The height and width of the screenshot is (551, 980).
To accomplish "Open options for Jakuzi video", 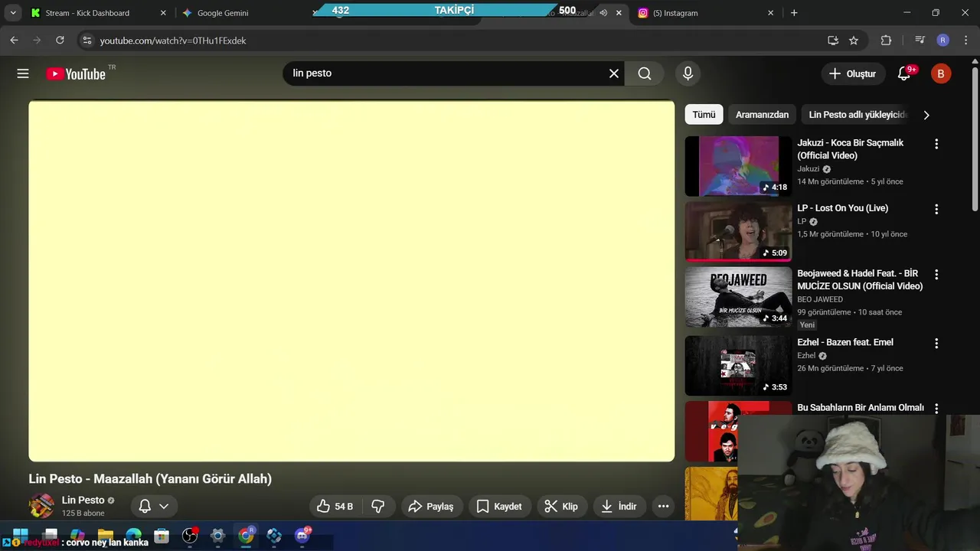I will pos(936,144).
